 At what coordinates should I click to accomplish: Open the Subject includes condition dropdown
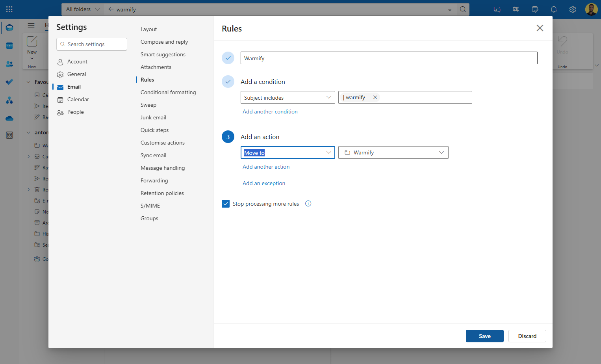(x=288, y=97)
